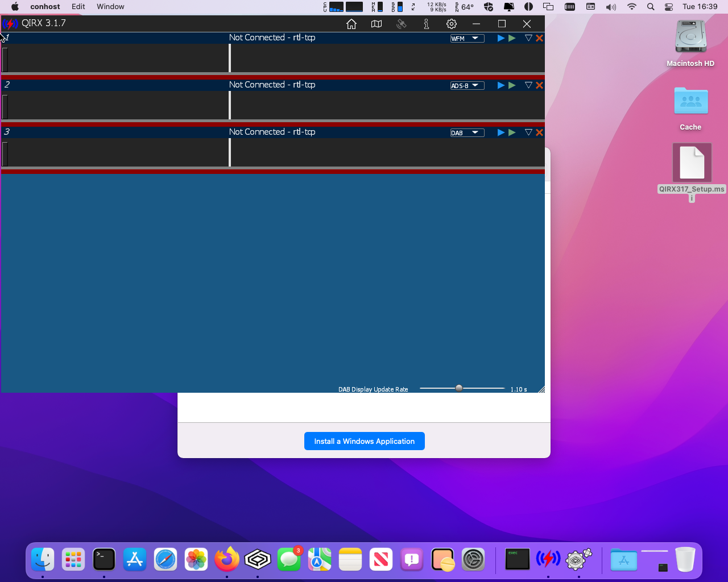Open the Window menu
Viewport: 728px width, 582px height.
point(110,7)
